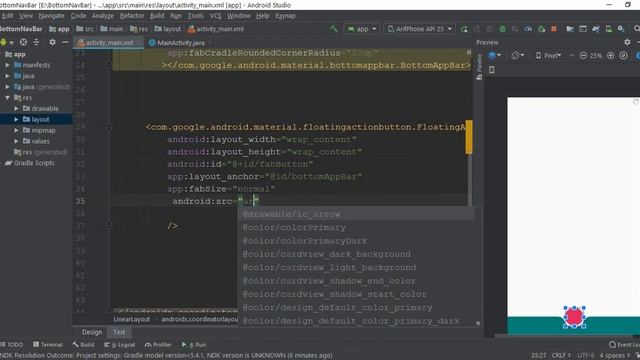Open the Design Surface layers dropdown in Preview
This screenshot has height=360, width=640.
pyautogui.click(x=495, y=56)
